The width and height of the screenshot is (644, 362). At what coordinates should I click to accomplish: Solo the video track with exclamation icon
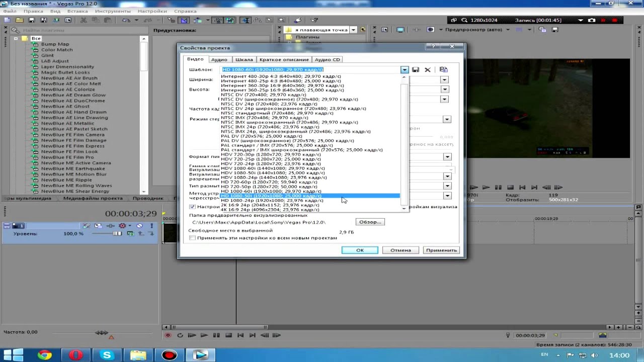pos(151,226)
